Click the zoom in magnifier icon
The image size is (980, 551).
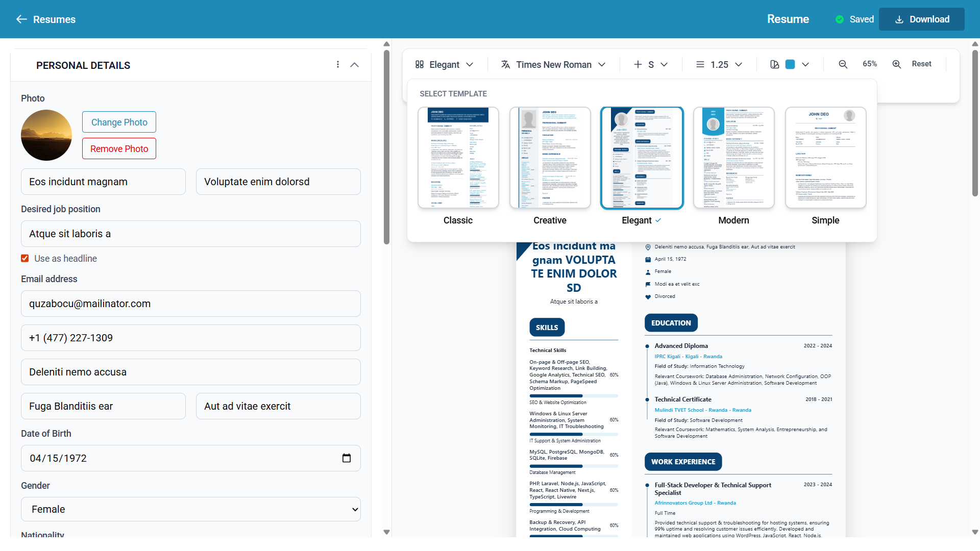896,64
